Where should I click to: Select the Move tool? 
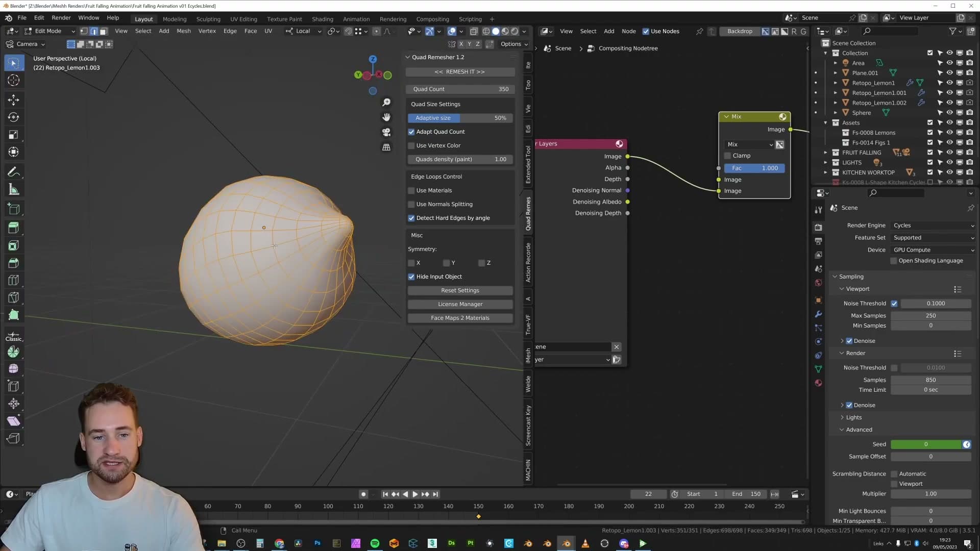[14, 99]
